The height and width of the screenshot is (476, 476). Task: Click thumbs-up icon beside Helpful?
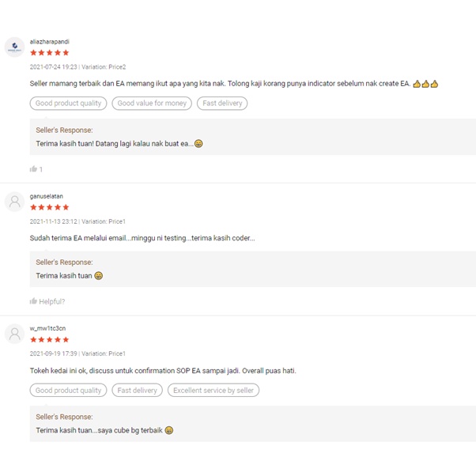point(33,301)
